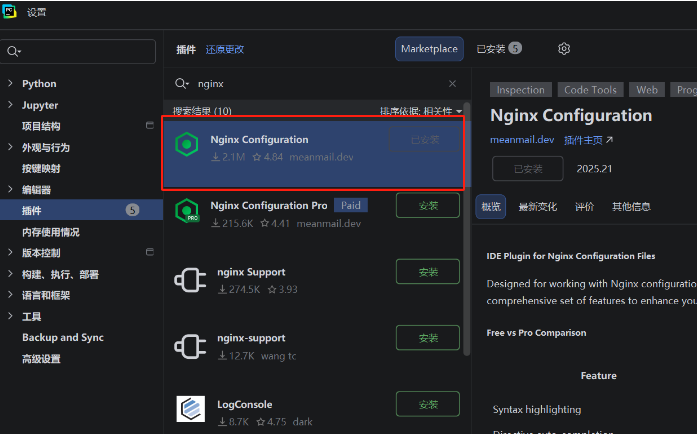Expand the Jupyter settings node
This screenshot has height=434, width=697.
tap(10, 104)
